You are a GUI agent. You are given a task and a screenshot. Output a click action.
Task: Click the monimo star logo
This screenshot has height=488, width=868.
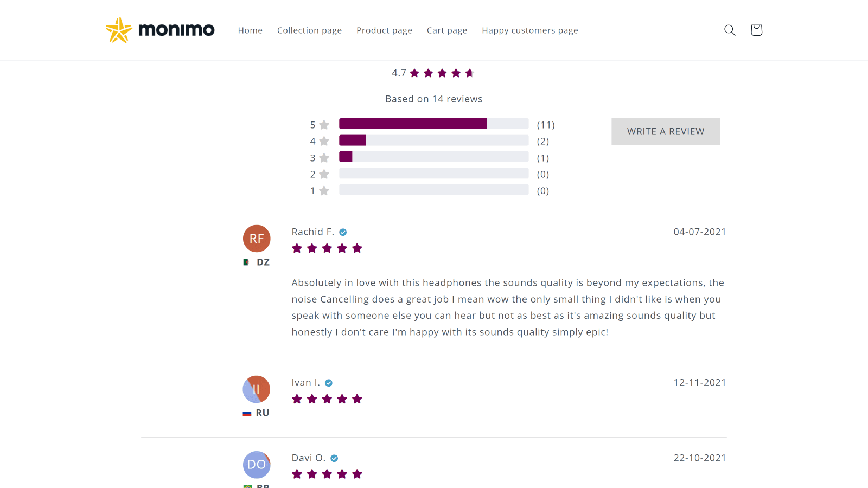(118, 30)
